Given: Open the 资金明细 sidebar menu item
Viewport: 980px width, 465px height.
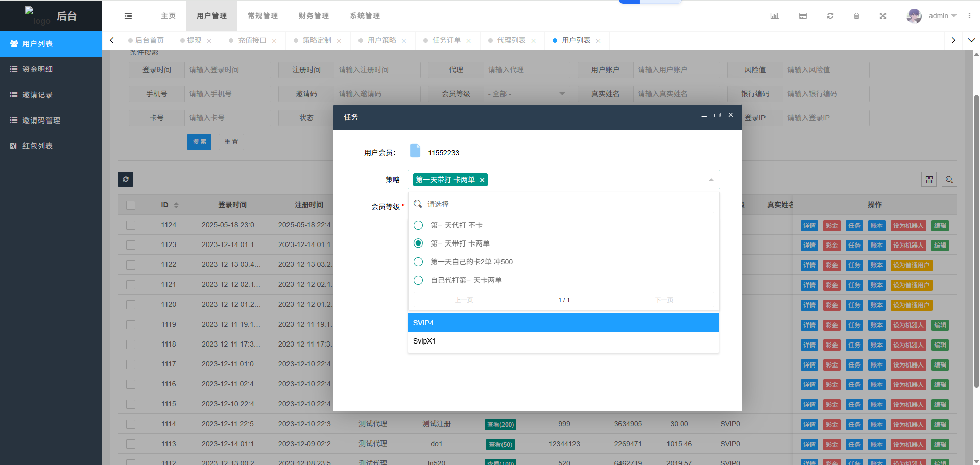Looking at the screenshot, I should tap(38, 69).
